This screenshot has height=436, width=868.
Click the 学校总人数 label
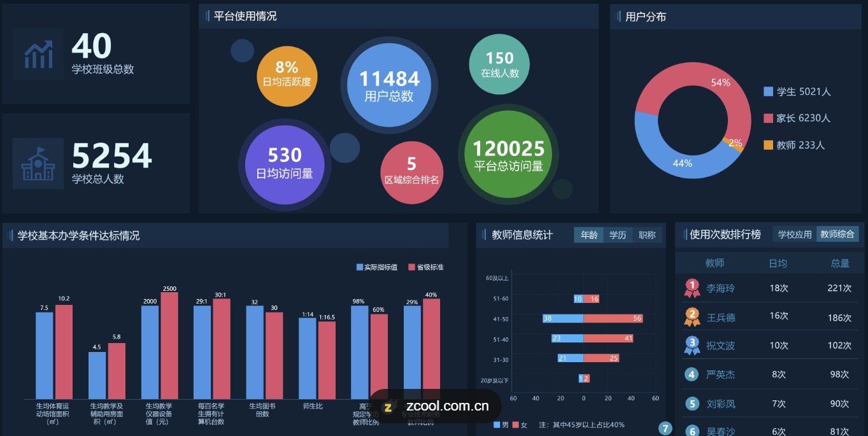point(98,179)
